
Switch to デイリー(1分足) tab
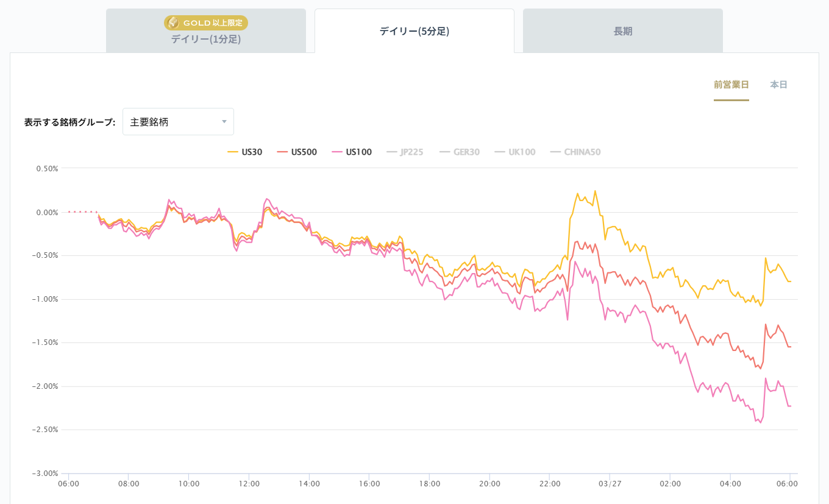click(205, 40)
